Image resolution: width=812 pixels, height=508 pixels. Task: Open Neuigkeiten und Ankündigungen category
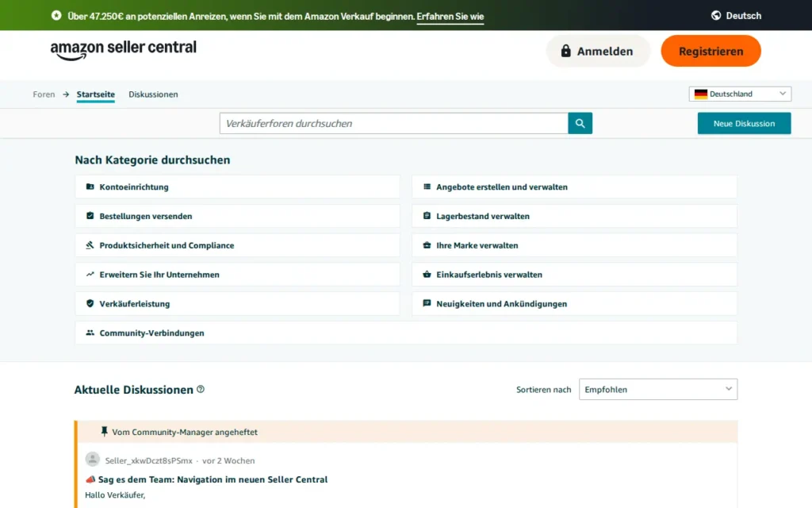pyautogui.click(x=574, y=304)
